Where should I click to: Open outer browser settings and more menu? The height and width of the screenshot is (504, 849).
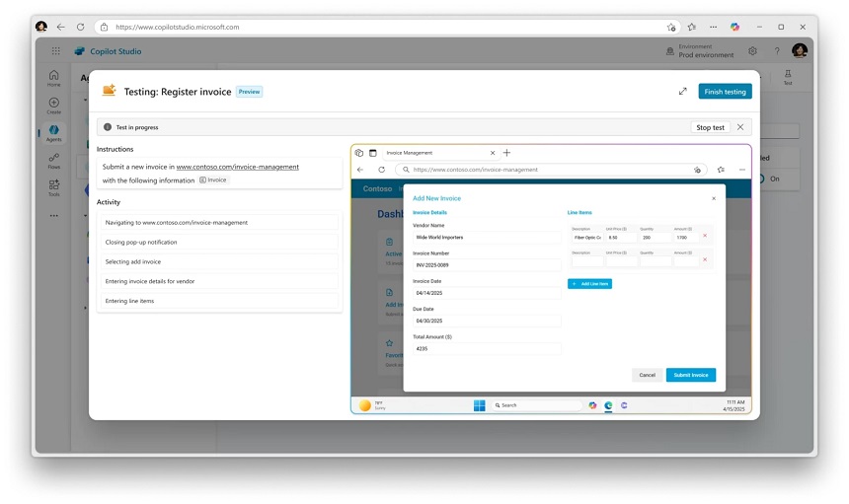(x=713, y=27)
